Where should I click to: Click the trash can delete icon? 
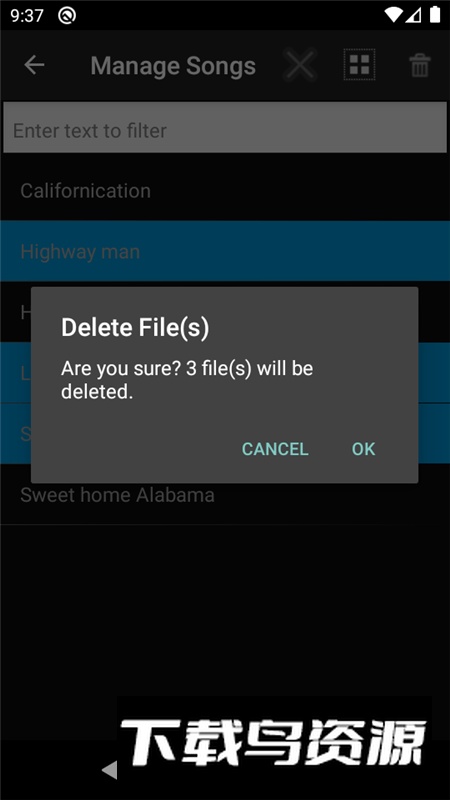419,65
